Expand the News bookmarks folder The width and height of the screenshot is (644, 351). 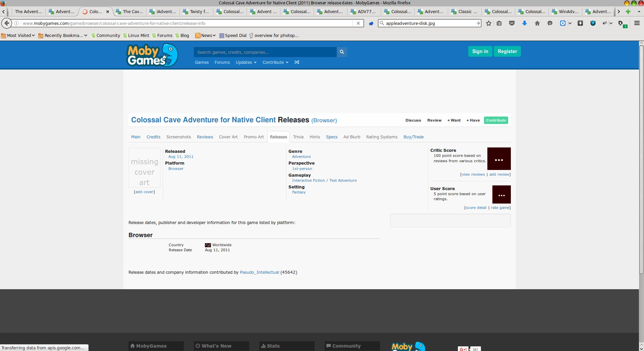205,35
